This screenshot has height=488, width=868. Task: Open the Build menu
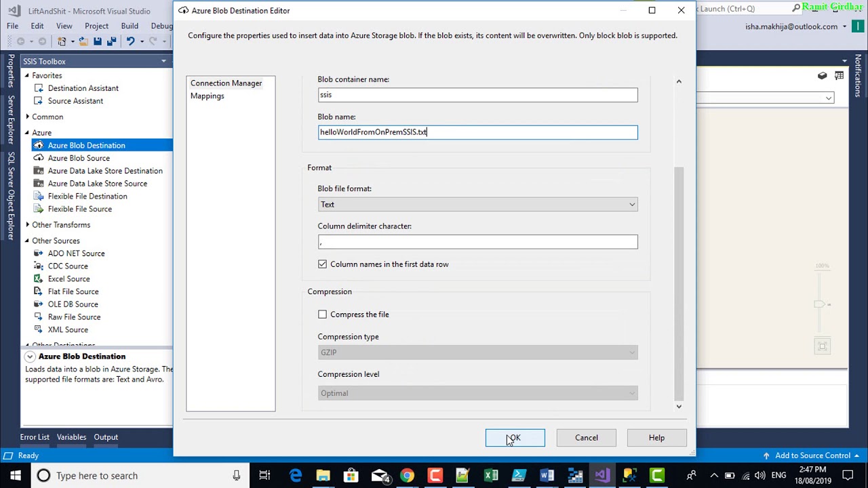[130, 26]
